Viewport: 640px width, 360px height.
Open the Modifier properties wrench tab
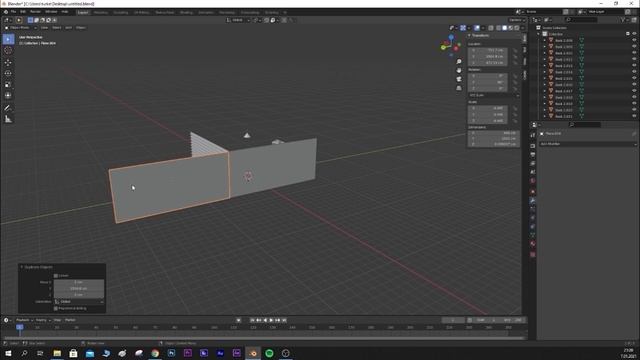[x=533, y=200]
